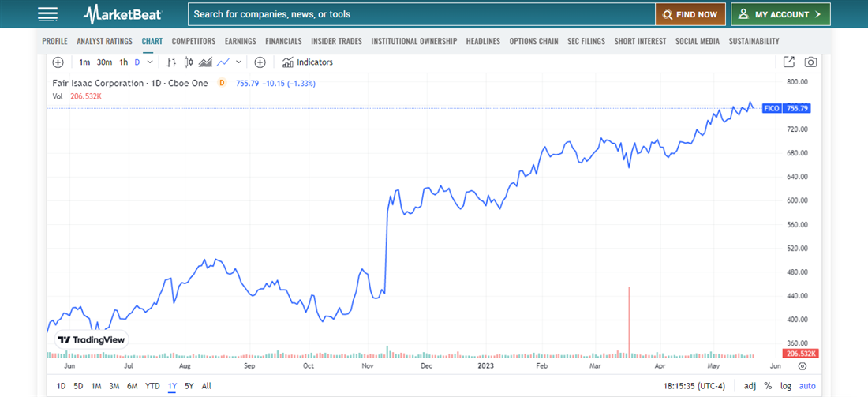Select the Bars chart style icon
Screen dimensions: 868x397
[171, 62]
